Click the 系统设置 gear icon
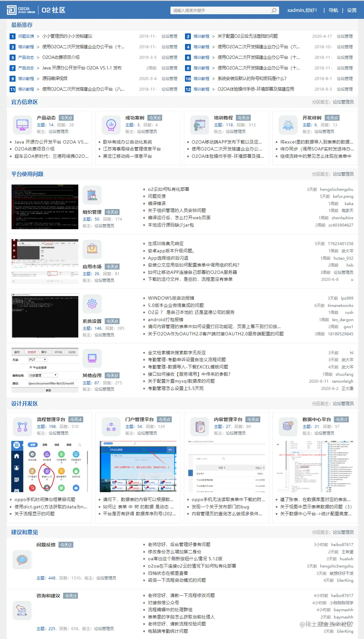 tap(92, 304)
